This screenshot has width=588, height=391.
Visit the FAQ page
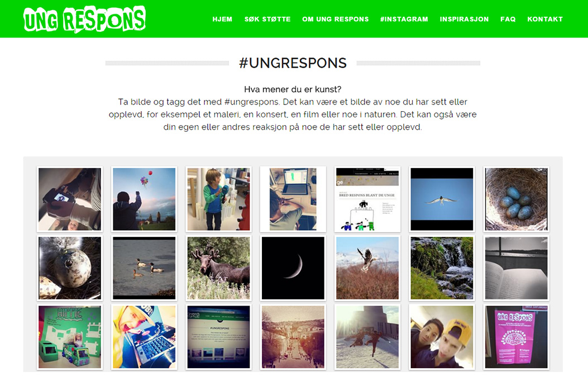[508, 19]
